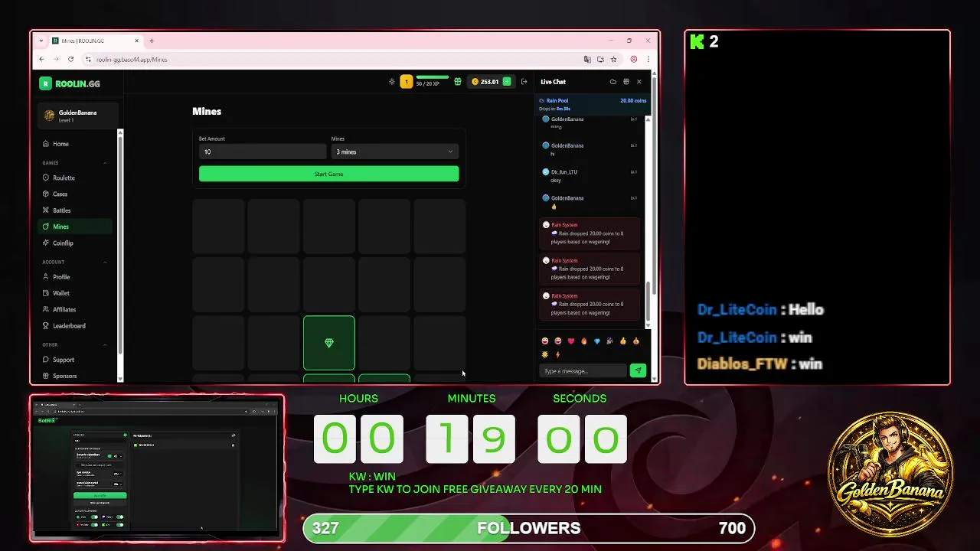The height and width of the screenshot is (551, 980).
Task: Insert the thumbs up emoji
Action: click(623, 341)
